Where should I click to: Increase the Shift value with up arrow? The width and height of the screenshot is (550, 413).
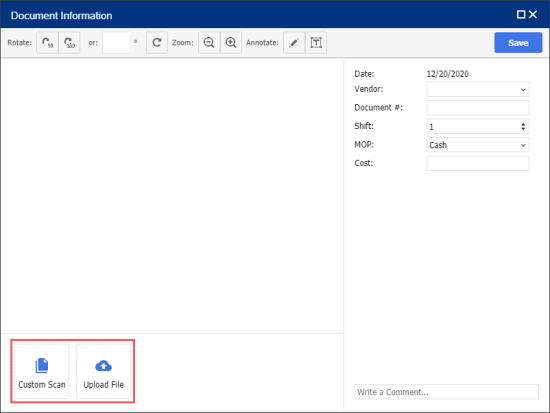523,124
